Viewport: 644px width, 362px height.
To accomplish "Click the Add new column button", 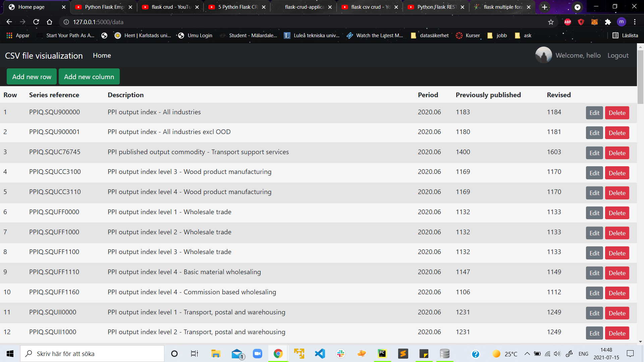I will pyautogui.click(x=89, y=77).
